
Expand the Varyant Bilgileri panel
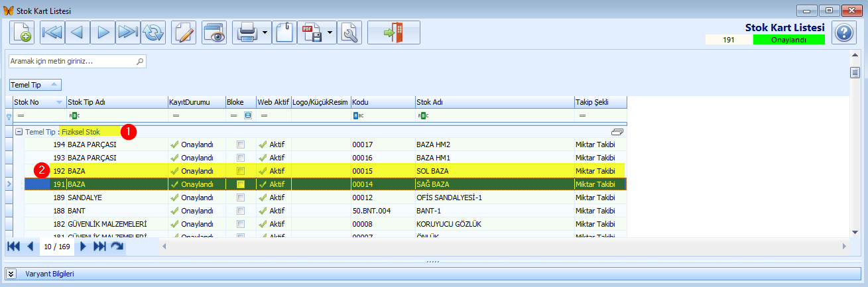[x=11, y=274]
